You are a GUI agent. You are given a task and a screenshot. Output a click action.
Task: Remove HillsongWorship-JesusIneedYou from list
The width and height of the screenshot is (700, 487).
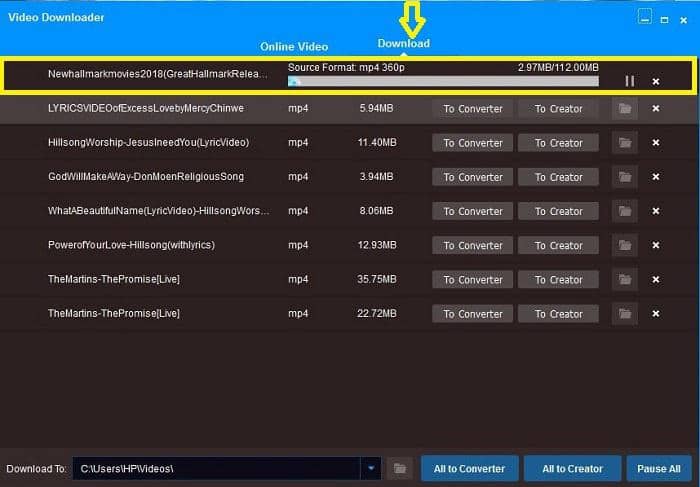click(656, 143)
